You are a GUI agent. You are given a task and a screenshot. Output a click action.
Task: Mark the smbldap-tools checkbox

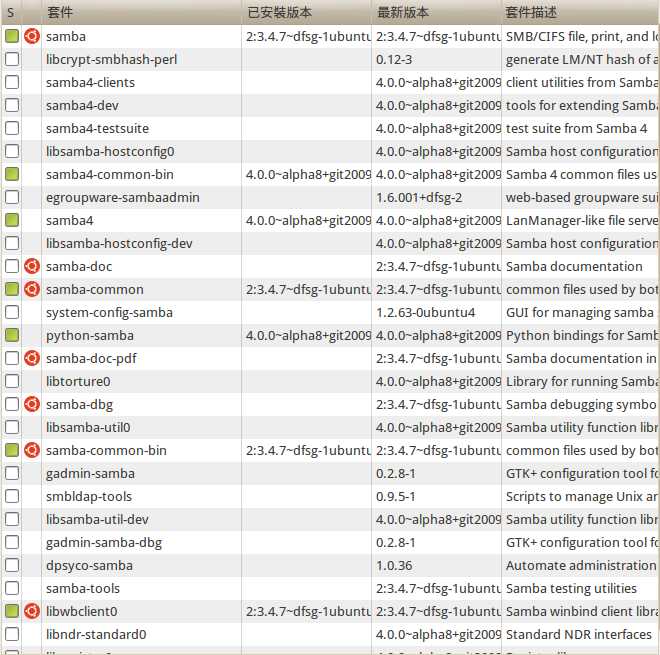(12, 496)
